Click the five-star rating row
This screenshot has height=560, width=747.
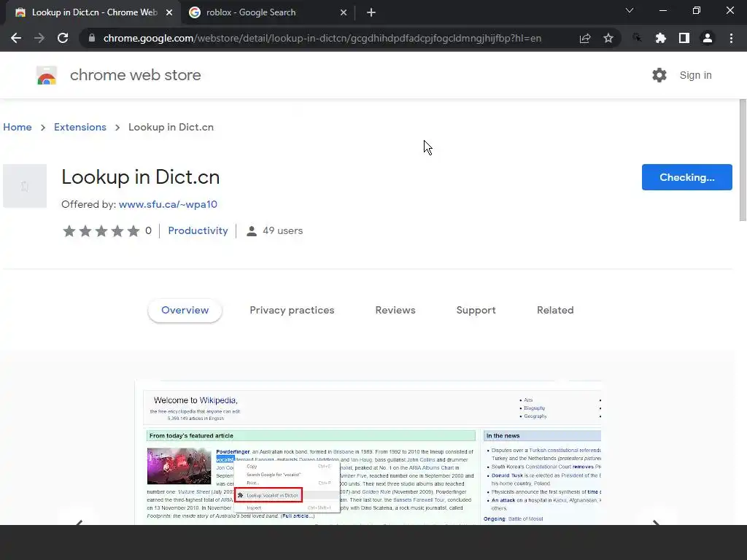coord(101,231)
